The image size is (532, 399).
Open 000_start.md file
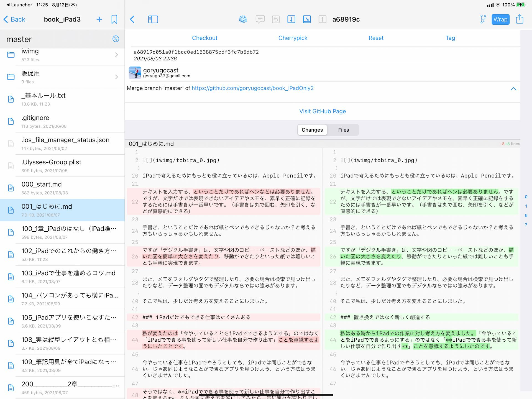[x=62, y=188]
